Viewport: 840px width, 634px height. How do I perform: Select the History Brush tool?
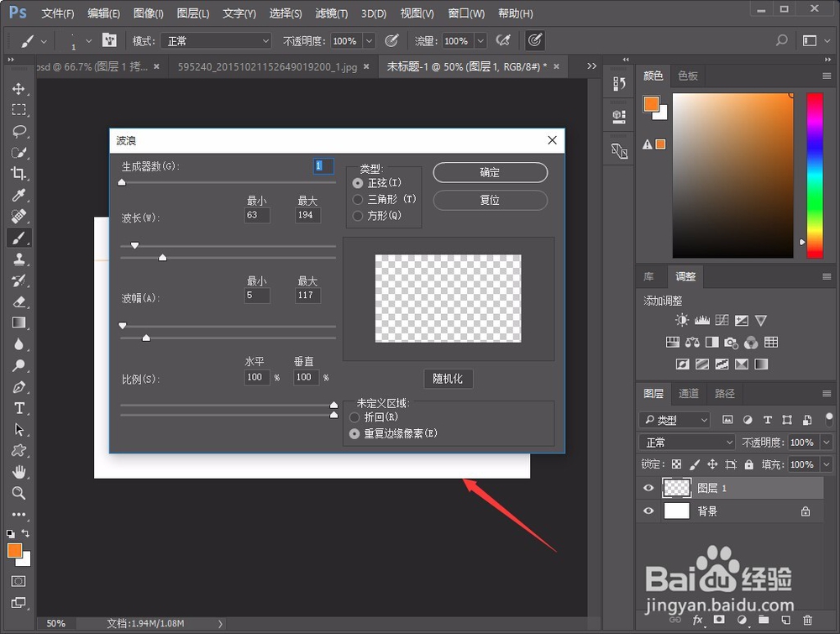pyautogui.click(x=18, y=280)
